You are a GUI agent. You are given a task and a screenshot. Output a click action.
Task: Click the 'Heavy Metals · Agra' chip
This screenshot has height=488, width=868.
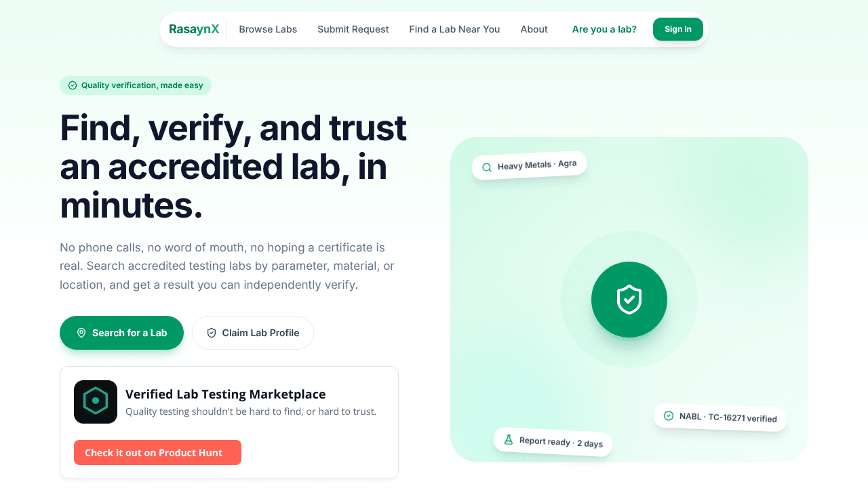coord(529,165)
